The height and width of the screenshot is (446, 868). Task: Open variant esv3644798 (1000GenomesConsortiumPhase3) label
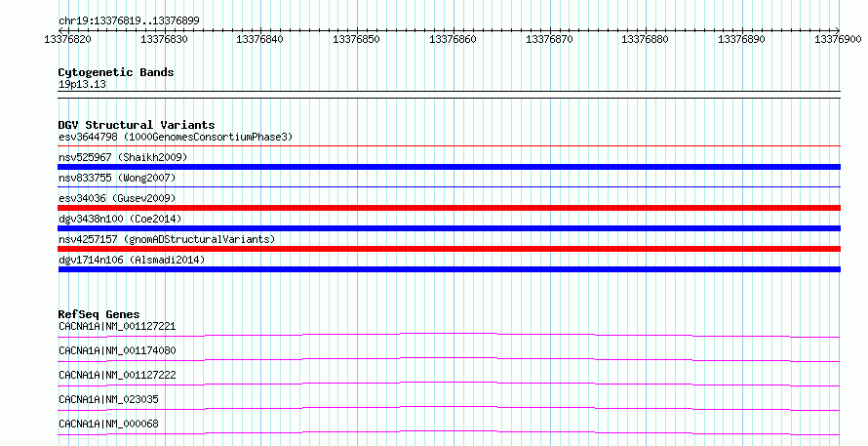pyautogui.click(x=176, y=137)
